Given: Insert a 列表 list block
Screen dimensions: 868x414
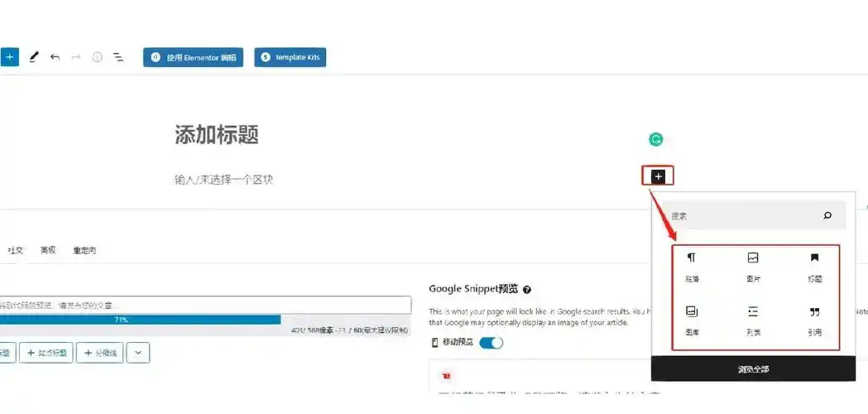Looking at the screenshot, I should (x=753, y=322).
